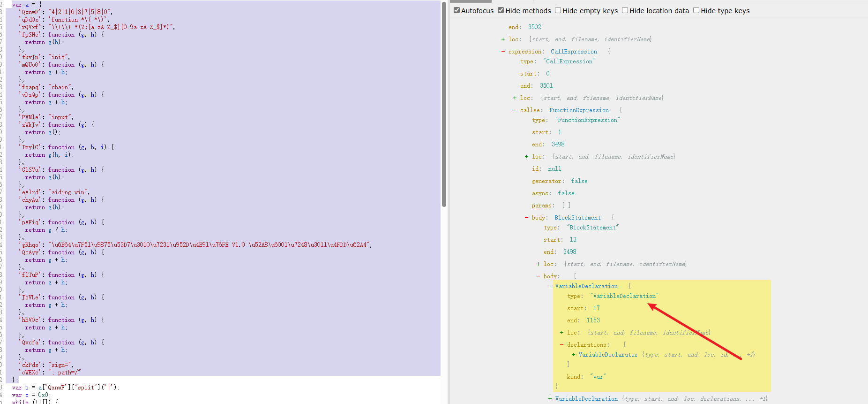Viewport: 868px width, 404px height.
Task: Click the highlighted VariableDeclaration link
Action: coord(586,286)
